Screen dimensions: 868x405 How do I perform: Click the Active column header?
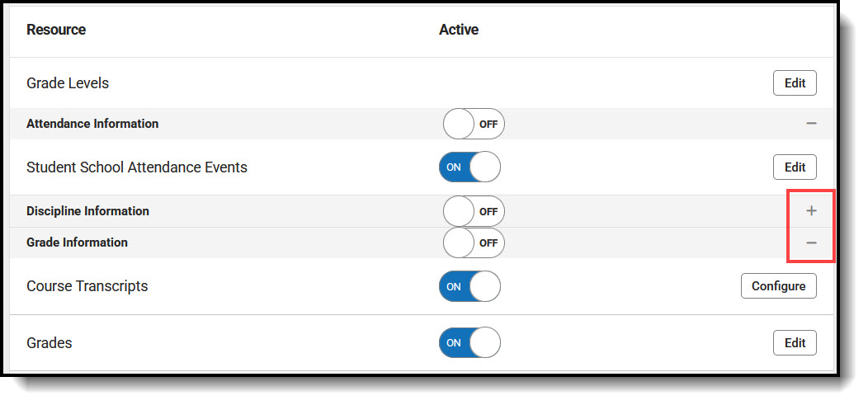tap(459, 30)
